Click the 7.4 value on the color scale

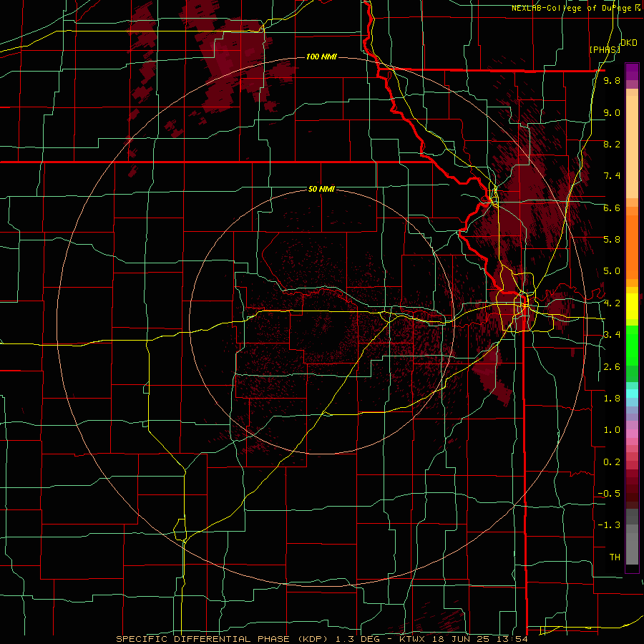pyautogui.click(x=612, y=176)
